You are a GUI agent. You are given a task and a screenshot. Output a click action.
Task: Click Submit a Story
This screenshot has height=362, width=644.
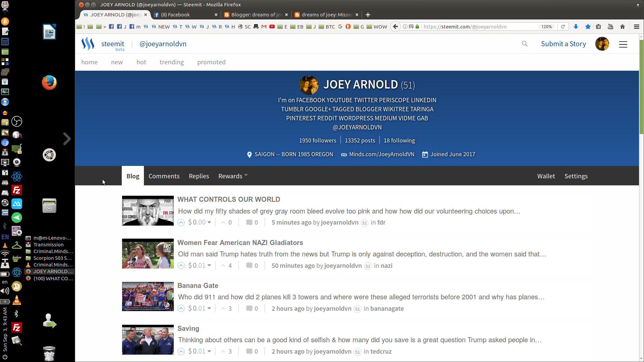tap(563, 44)
